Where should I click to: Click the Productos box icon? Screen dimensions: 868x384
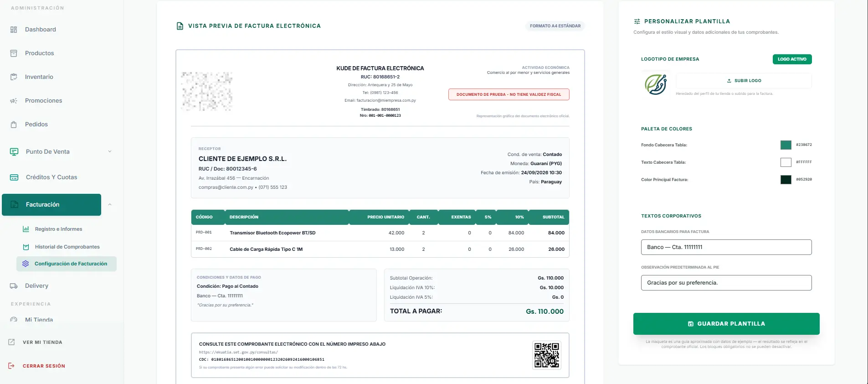pos(14,53)
